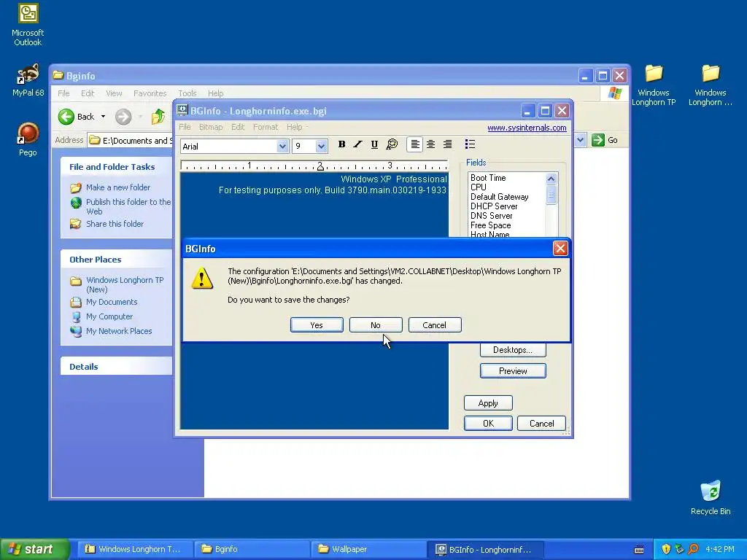747x560 pixels.
Task: Open the font color picker icon
Action: [x=392, y=144]
